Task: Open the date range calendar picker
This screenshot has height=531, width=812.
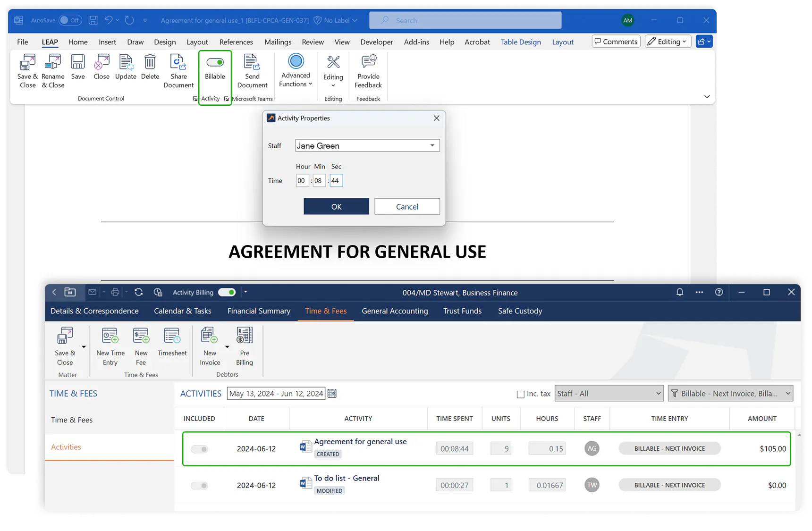Action: point(332,394)
